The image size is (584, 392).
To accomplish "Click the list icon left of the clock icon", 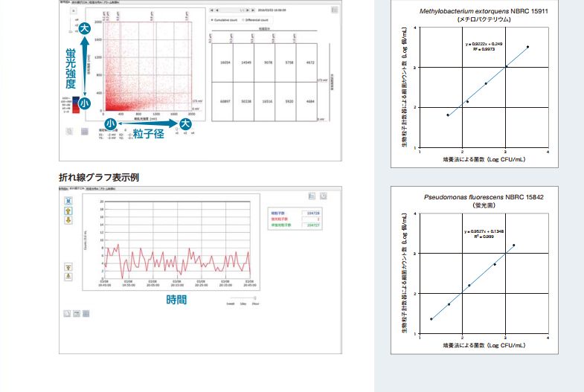I will tap(312, 196).
